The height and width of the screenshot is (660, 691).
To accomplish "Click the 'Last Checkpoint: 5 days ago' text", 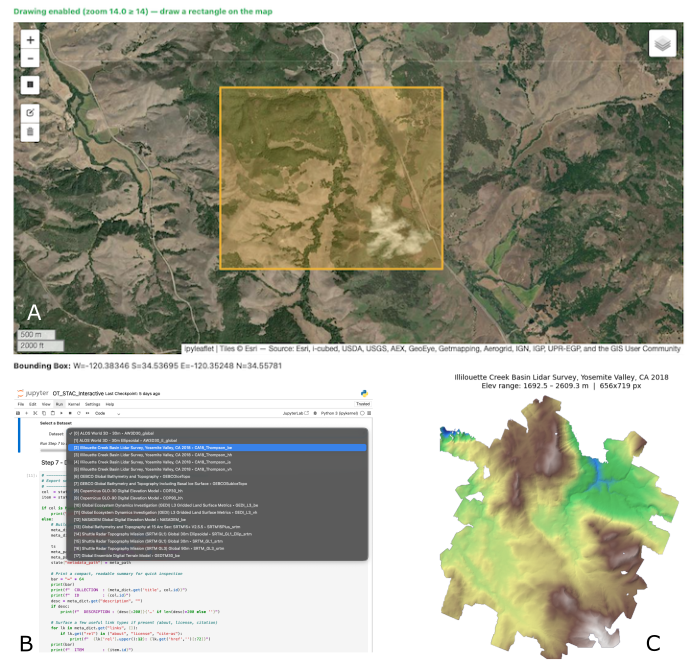I will pyautogui.click(x=133, y=393).
